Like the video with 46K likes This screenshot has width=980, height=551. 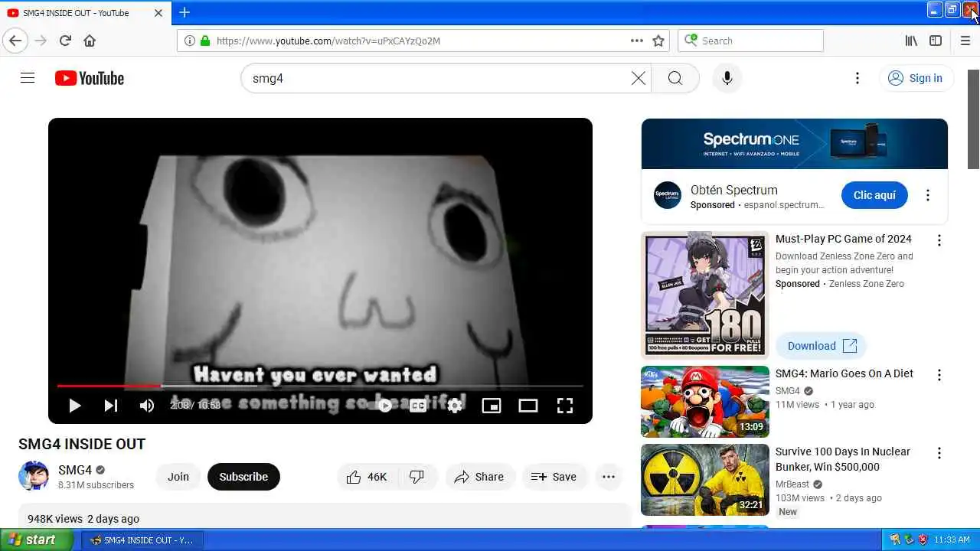pyautogui.click(x=367, y=477)
